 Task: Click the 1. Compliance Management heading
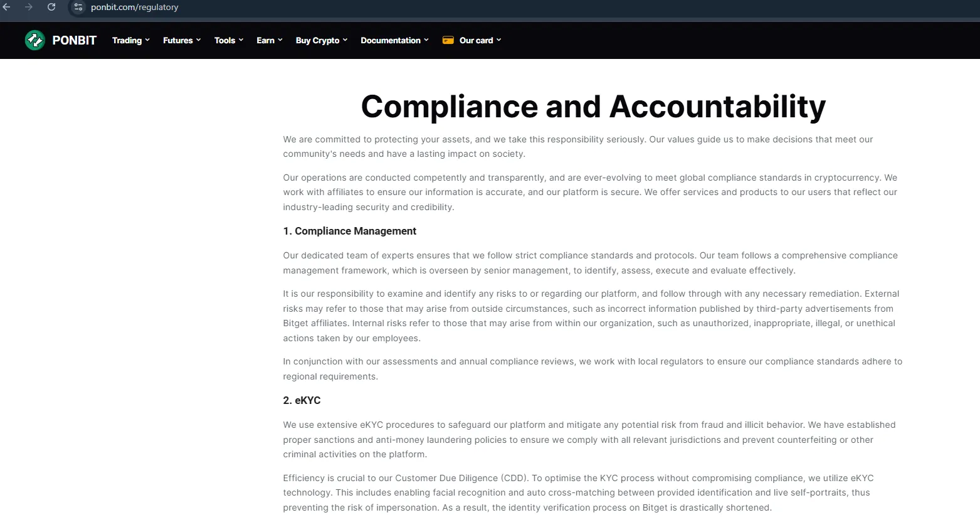coord(349,231)
